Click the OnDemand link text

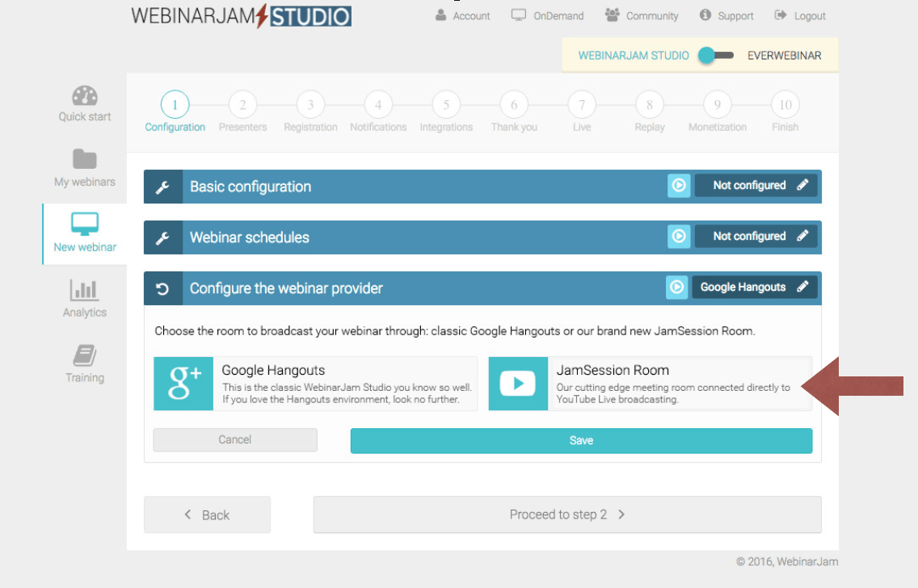[x=558, y=16]
